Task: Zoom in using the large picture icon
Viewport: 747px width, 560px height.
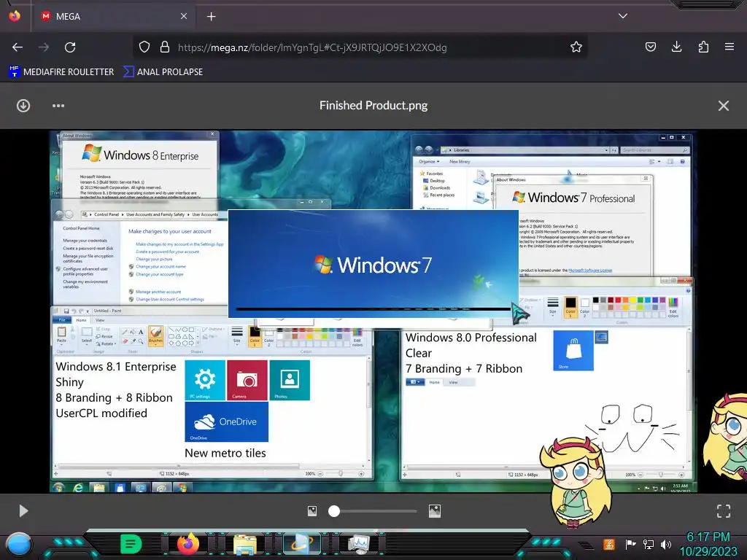Action: tap(435, 511)
